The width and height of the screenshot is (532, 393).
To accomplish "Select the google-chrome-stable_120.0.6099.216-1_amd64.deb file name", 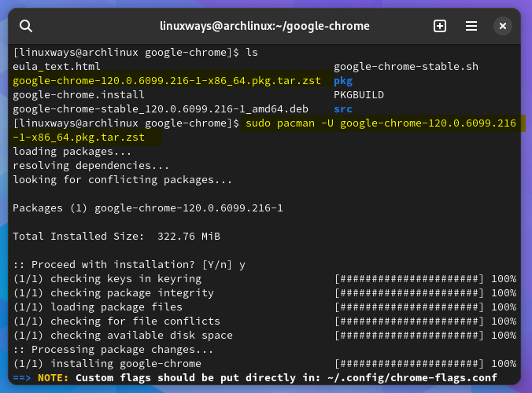I will [161, 109].
